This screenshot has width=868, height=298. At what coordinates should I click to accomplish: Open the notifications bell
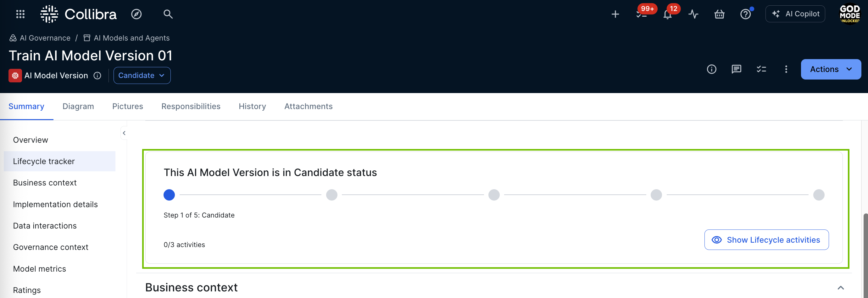pos(667,15)
